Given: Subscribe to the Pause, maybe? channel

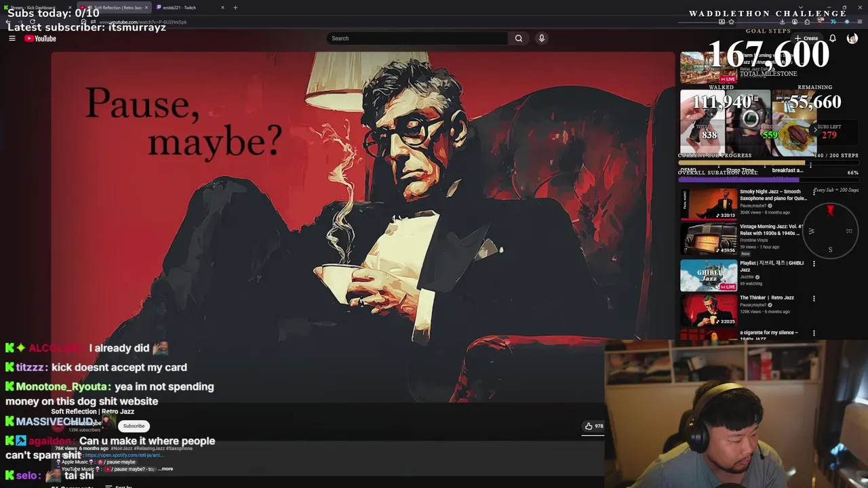Looking at the screenshot, I should coord(134,426).
